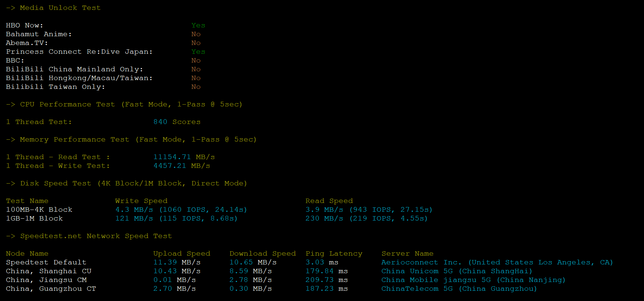Viewport: 644px width, 301px height.
Task: Select the '100MB-4K Block' row name
Action: coord(39,210)
